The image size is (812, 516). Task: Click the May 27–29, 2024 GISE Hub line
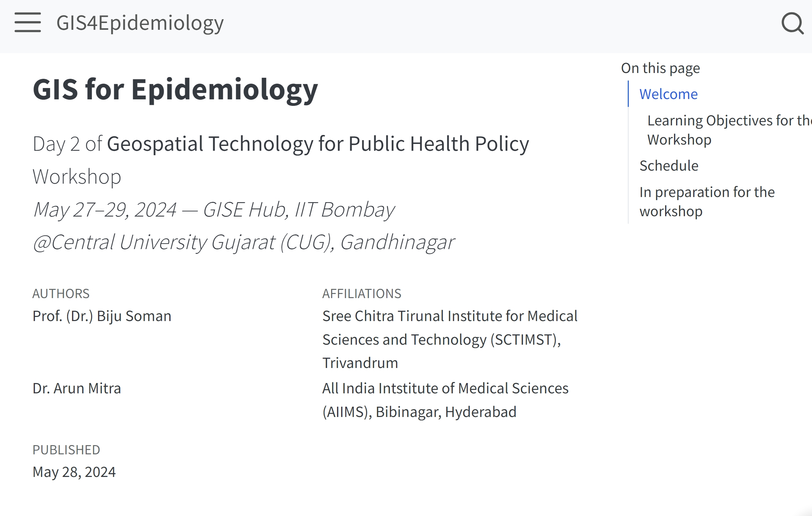214,210
